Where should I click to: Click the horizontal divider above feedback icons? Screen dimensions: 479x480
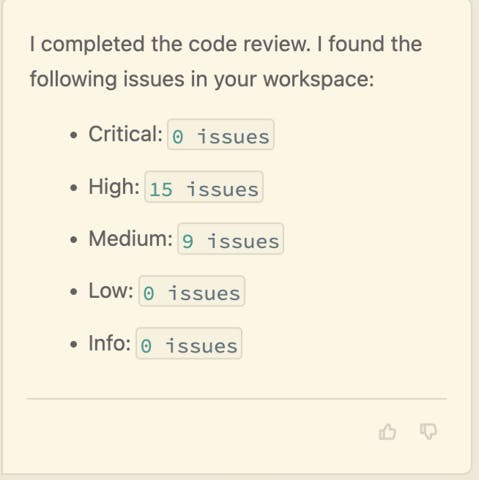pyautogui.click(x=237, y=398)
